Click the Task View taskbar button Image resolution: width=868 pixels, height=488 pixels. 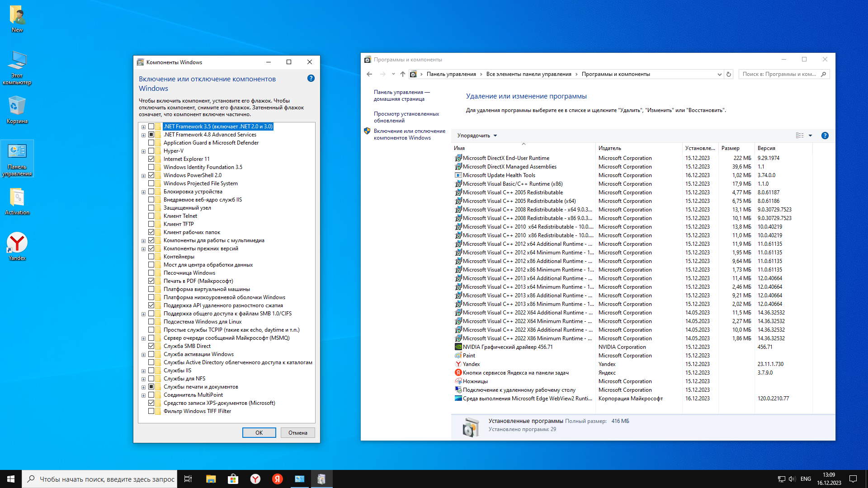(x=188, y=479)
